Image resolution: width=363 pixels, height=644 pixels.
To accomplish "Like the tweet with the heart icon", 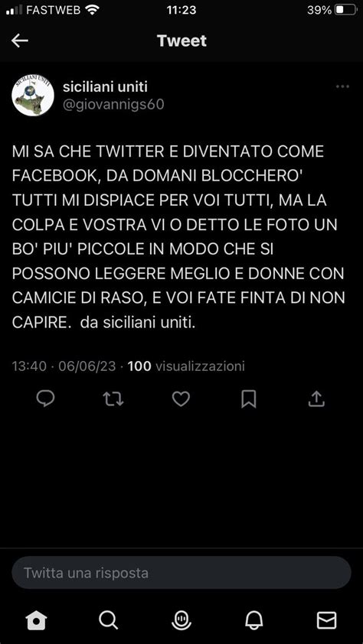I will (x=181, y=398).
